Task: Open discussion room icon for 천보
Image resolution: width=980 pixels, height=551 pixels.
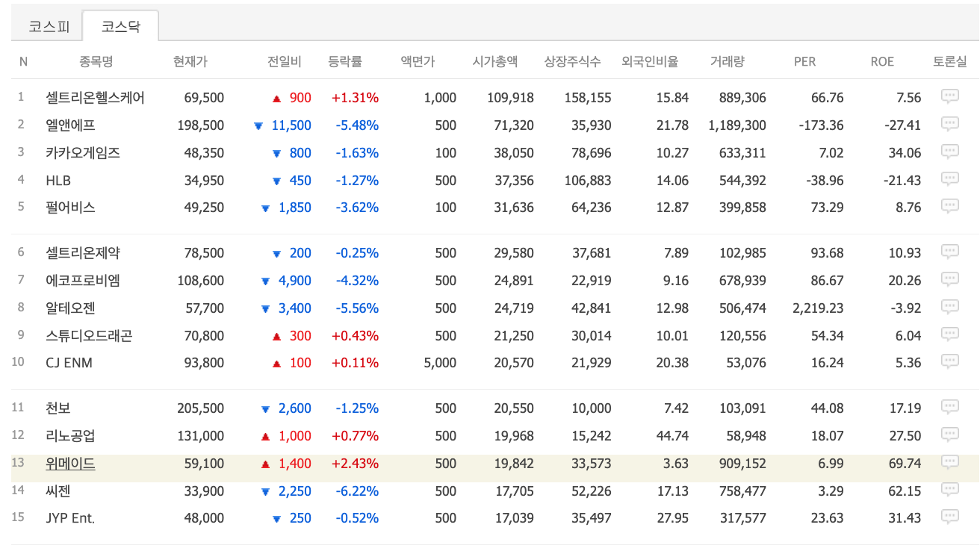Action: click(949, 407)
